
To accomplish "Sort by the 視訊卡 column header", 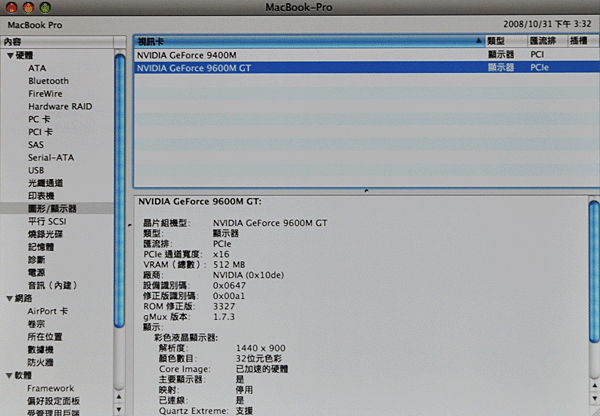I will [309, 41].
